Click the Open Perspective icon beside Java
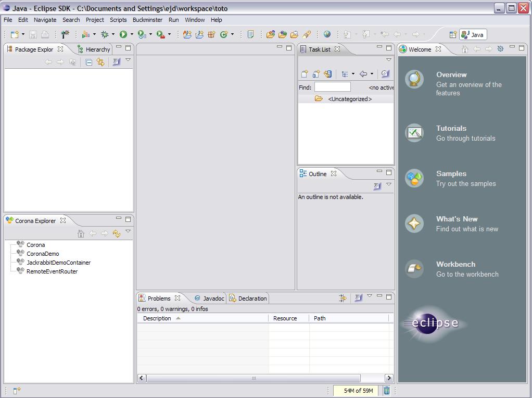The height and width of the screenshot is (398, 532). coord(452,34)
